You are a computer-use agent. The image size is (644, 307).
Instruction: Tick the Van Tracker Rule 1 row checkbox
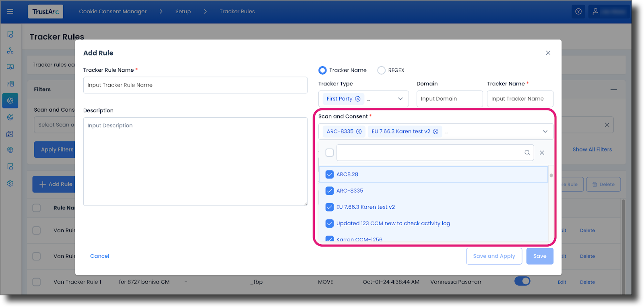pyautogui.click(x=37, y=282)
